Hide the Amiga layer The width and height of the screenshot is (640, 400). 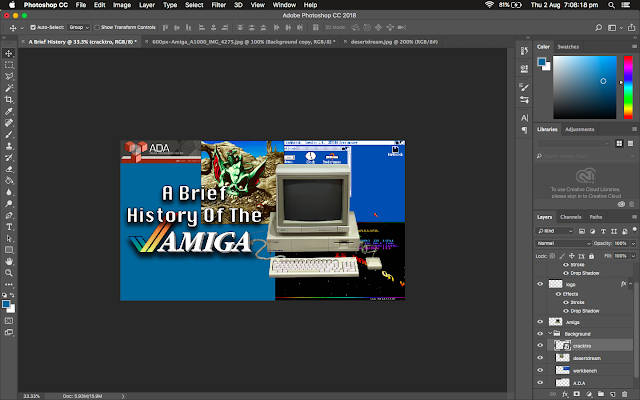click(540, 322)
